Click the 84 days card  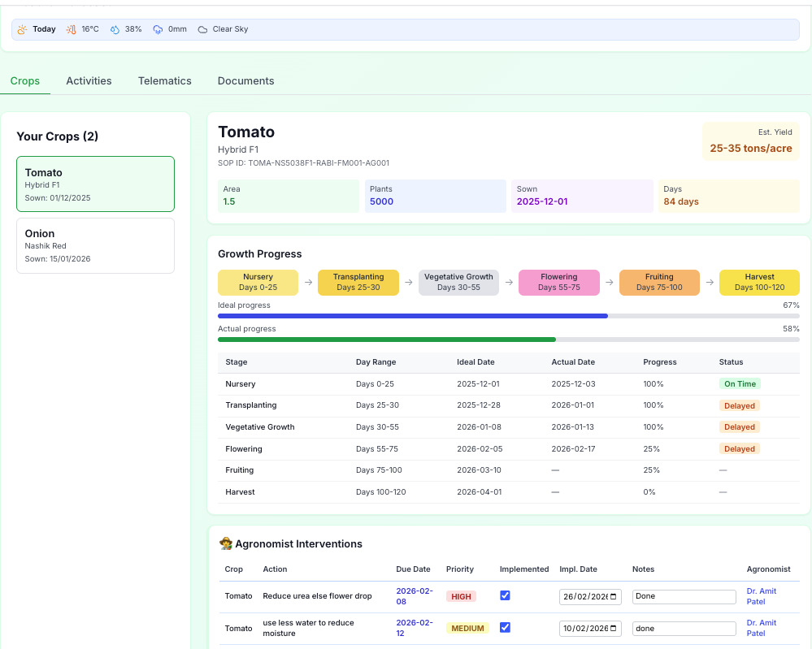coord(729,196)
